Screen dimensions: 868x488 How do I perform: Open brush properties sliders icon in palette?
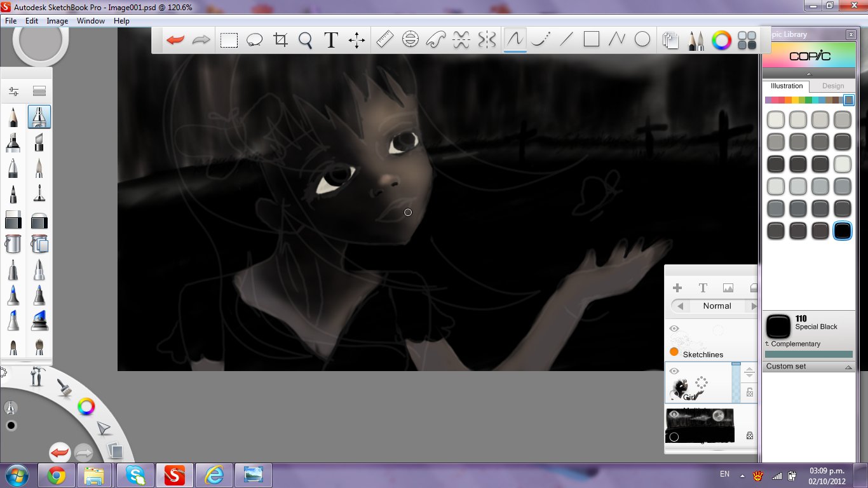[13, 91]
